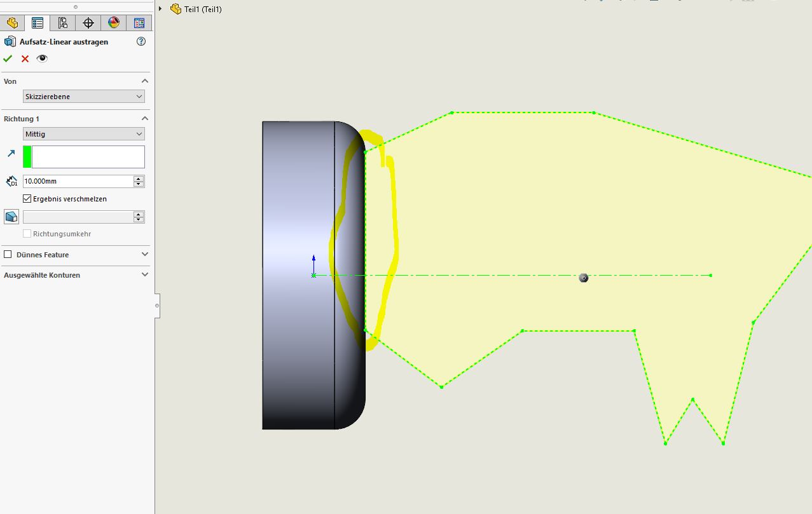Click the extrude drag handle on centerline
This screenshot has width=812, height=514.
point(584,278)
